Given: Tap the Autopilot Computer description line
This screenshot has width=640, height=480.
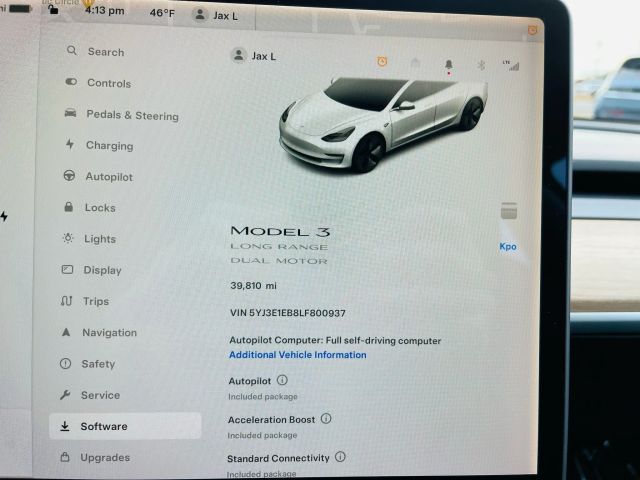Looking at the screenshot, I should (x=335, y=340).
